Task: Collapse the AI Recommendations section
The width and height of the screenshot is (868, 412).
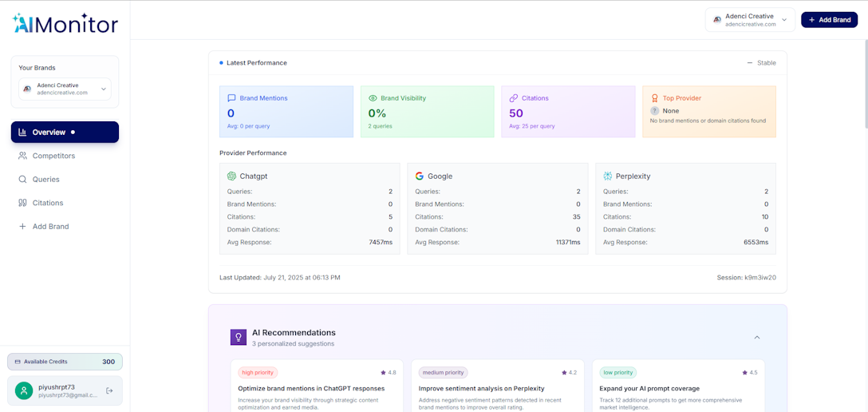Action: [x=757, y=337]
